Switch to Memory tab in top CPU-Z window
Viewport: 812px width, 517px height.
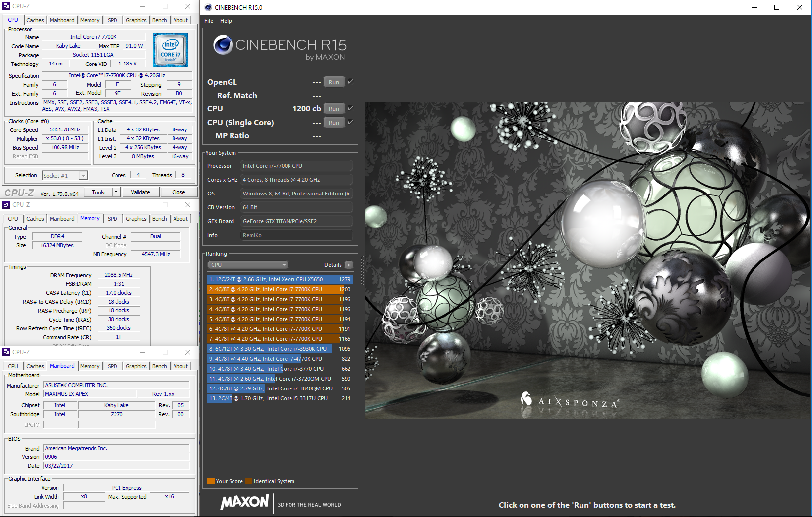[x=90, y=20]
